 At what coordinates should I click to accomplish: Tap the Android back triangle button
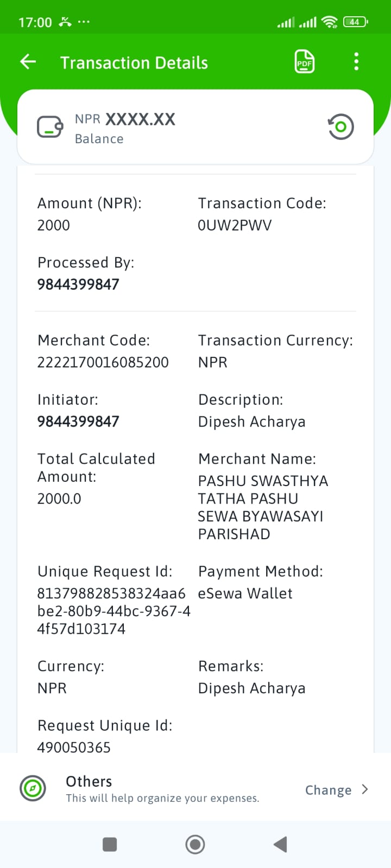click(280, 844)
